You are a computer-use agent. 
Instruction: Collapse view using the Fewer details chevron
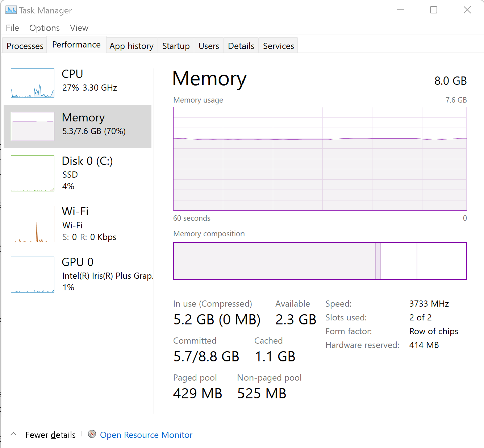tap(13, 434)
